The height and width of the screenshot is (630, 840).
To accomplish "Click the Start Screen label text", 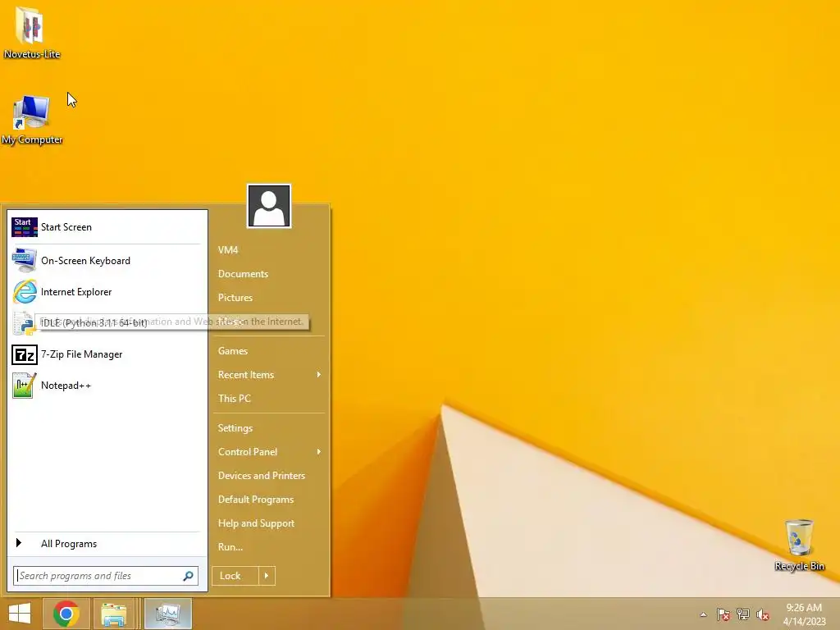I will point(66,227).
